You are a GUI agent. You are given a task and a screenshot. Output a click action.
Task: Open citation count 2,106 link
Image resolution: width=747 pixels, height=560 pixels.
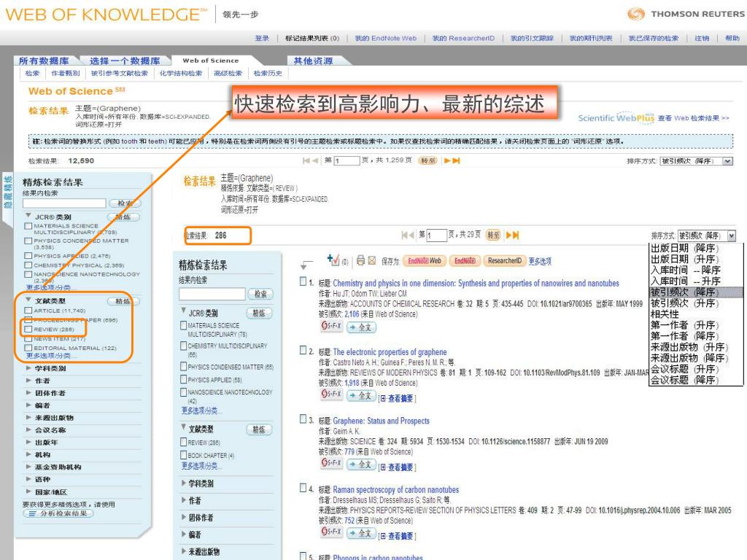(x=352, y=314)
